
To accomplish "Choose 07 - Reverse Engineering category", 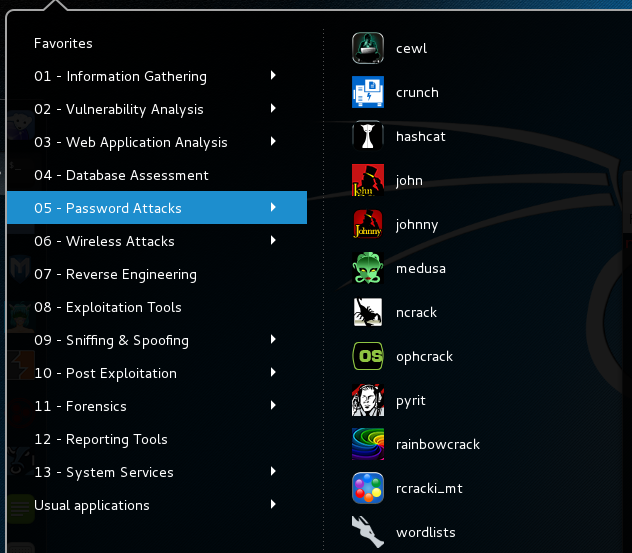I will (157, 274).
